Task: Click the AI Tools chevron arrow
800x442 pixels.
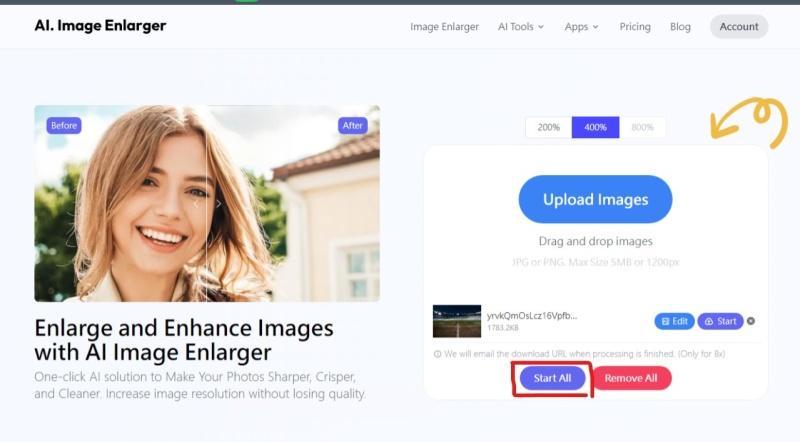Action: [x=541, y=27]
